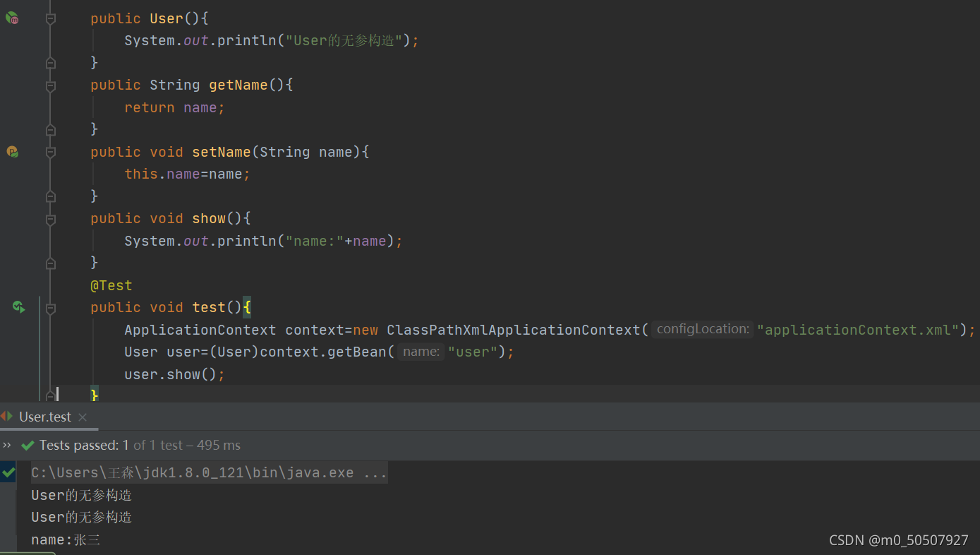Click the java.exe command line in the console

[210, 472]
